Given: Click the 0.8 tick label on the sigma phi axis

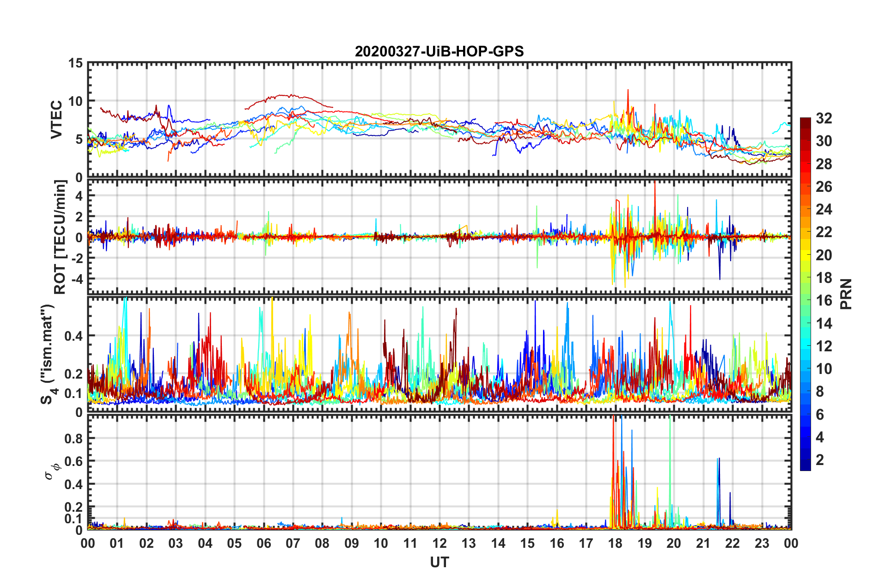Looking at the screenshot, I should click(73, 438).
